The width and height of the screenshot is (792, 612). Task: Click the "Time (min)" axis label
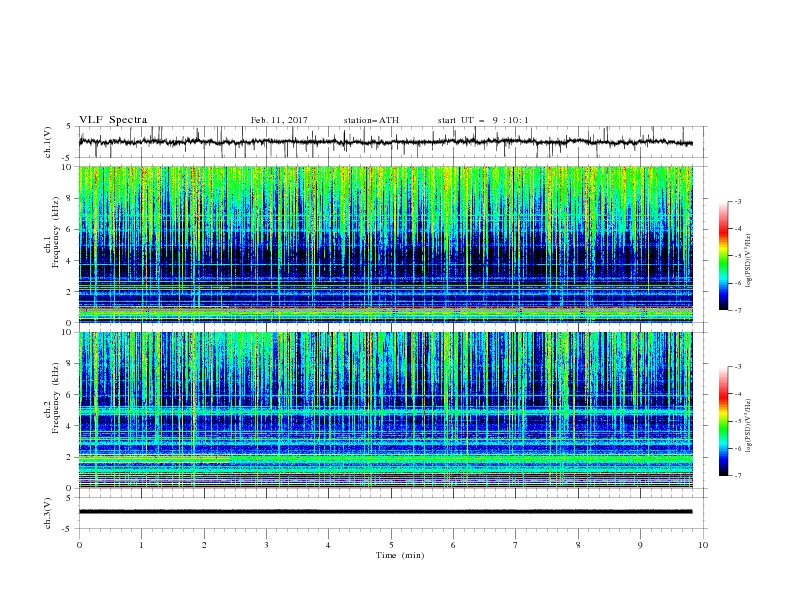(x=400, y=555)
